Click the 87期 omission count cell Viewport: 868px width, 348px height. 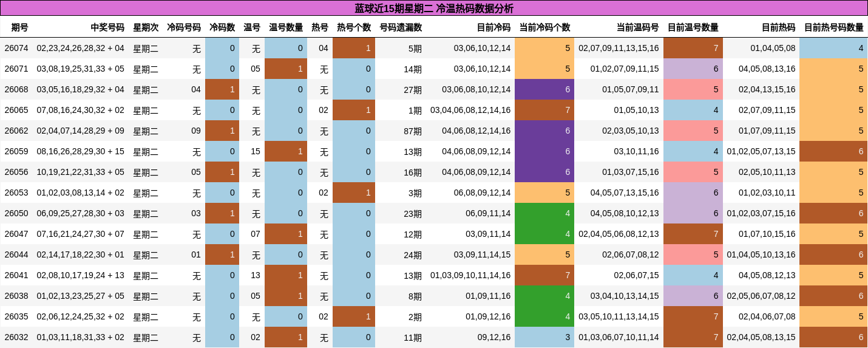coord(413,131)
